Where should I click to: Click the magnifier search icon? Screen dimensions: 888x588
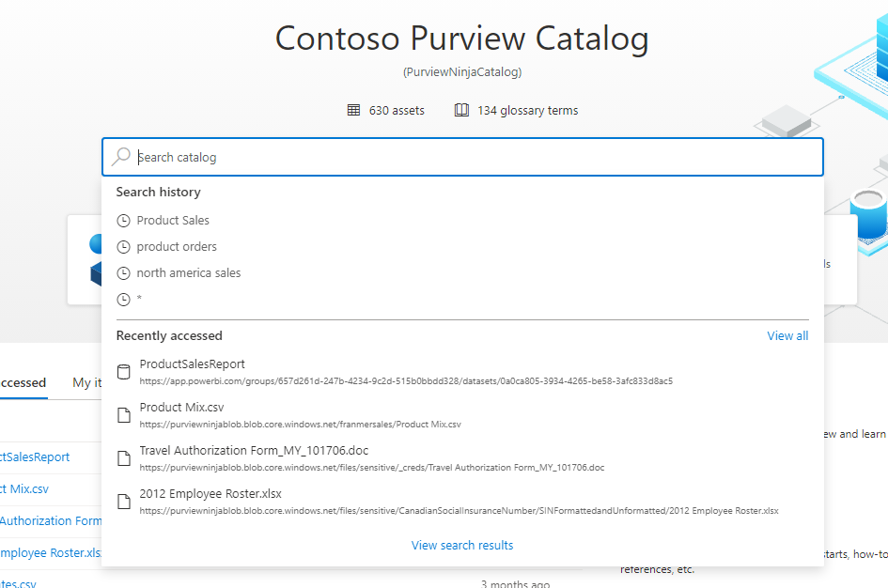pyautogui.click(x=120, y=157)
